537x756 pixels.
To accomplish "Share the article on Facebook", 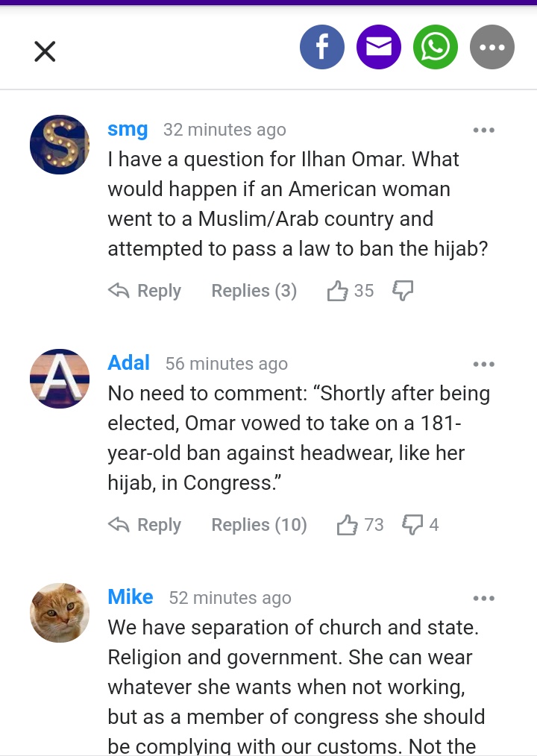I will click(x=322, y=48).
